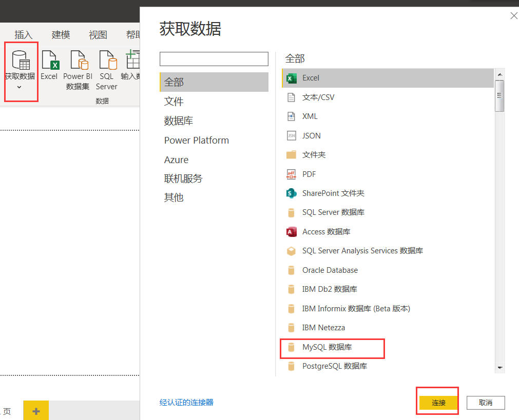Select the XML connector label
The height and width of the screenshot is (420, 519).
pyautogui.click(x=310, y=116)
